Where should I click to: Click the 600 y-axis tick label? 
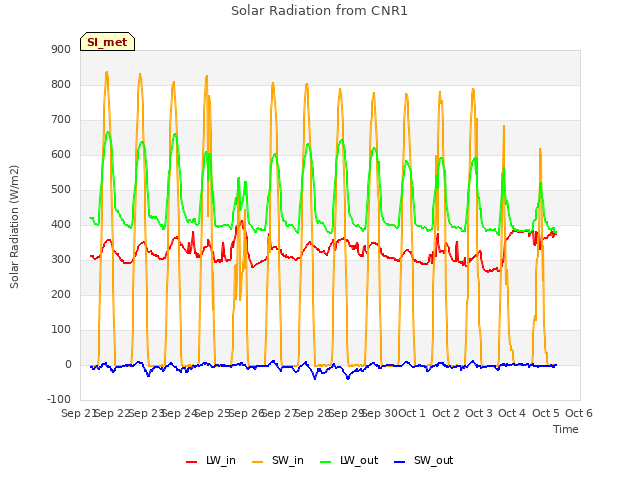(61, 155)
